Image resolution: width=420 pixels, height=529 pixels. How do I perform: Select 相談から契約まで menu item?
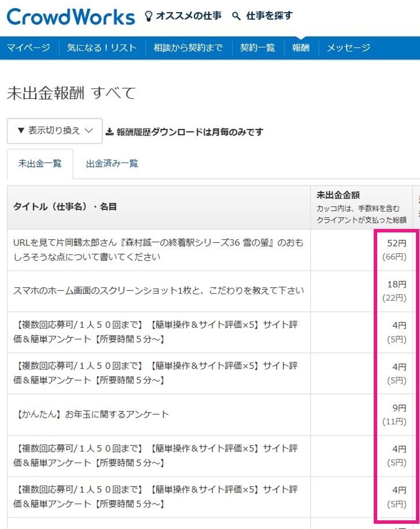point(188,47)
